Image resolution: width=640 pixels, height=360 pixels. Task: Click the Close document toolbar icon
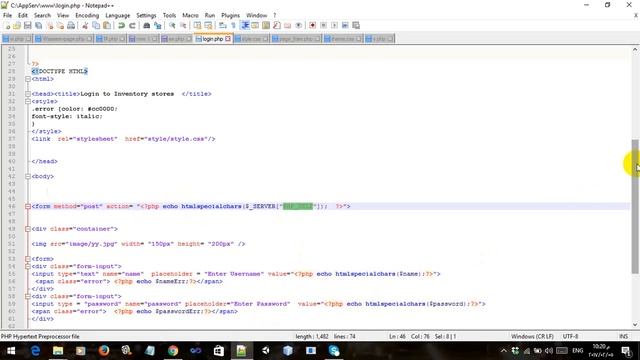50,25
